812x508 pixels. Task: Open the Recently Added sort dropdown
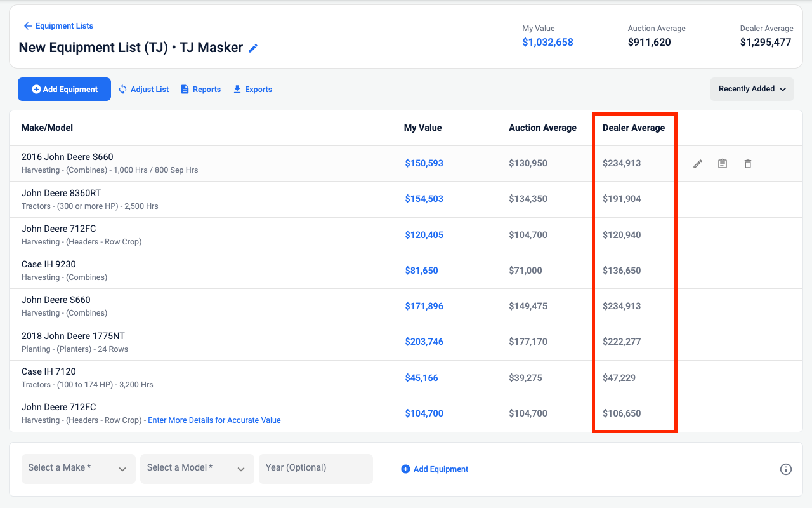point(752,89)
